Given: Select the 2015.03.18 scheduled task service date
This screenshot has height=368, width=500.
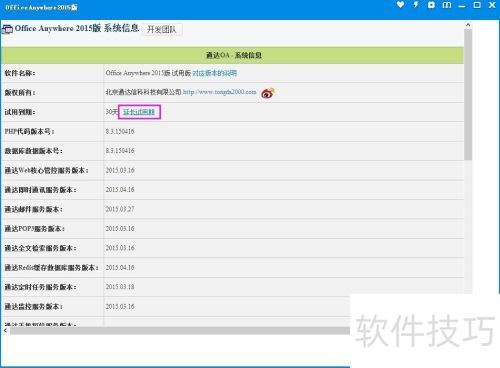Looking at the screenshot, I should coord(120,287).
